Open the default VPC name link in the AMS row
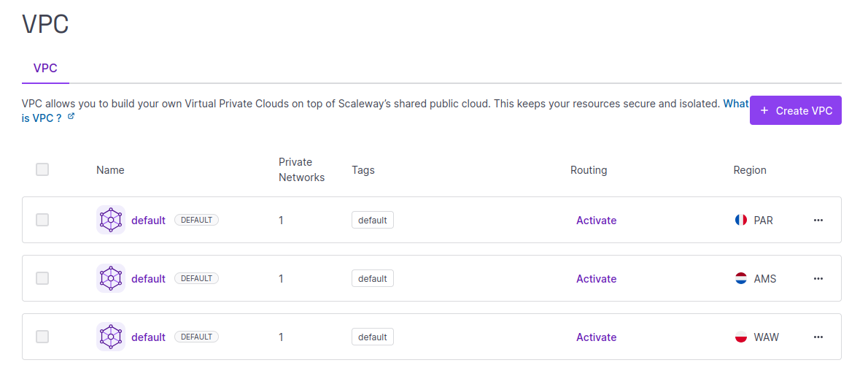This screenshot has height=379, width=868. click(148, 278)
